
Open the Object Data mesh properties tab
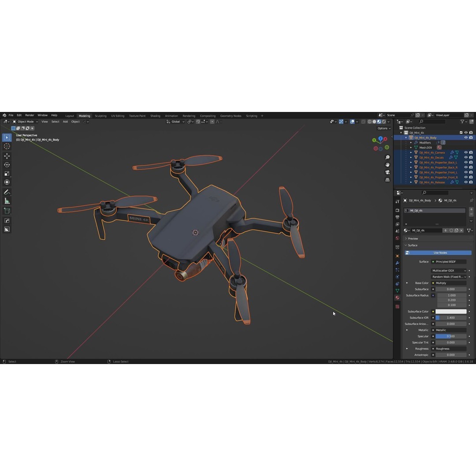click(398, 290)
